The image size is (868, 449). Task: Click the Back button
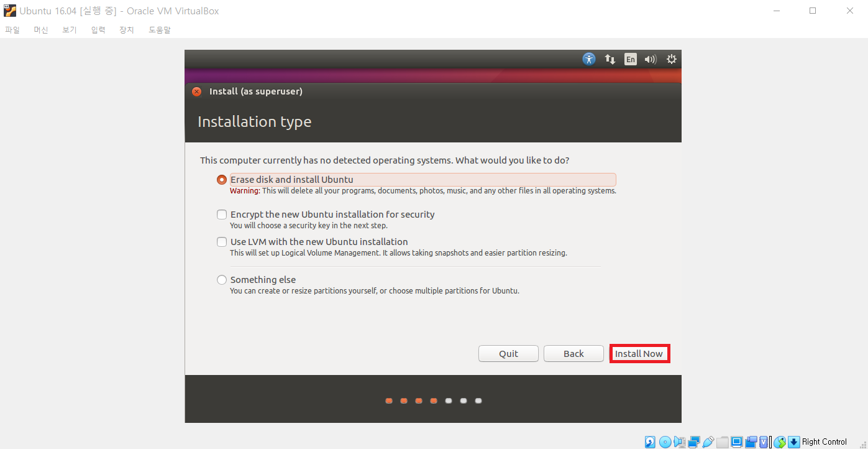[x=573, y=353]
